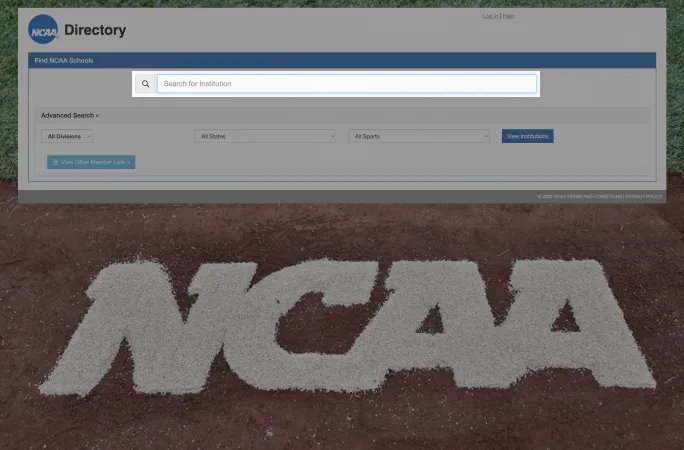Open the All States dropdown
Screen dimensions: 684x450
(265, 136)
